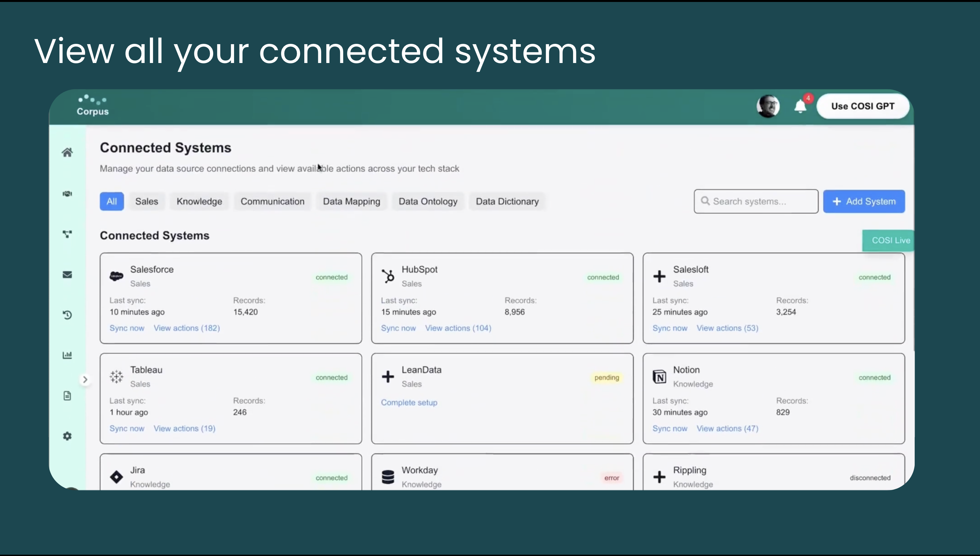Choose the Communication filter tab
Image resolution: width=980 pixels, height=556 pixels.
click(x=272, y=201)
